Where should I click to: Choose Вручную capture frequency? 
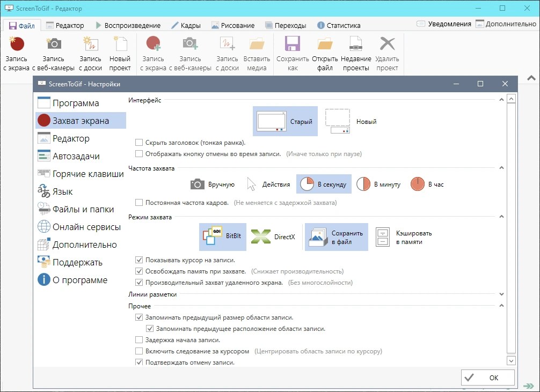213,184
